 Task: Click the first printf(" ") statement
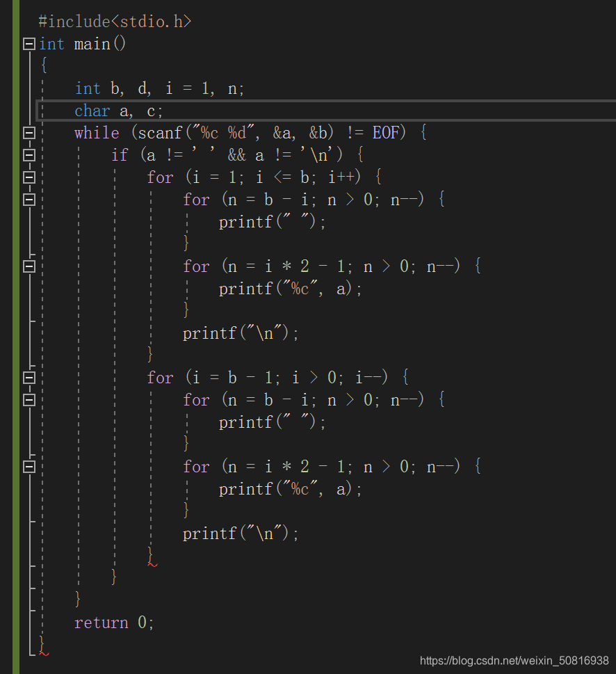click(273, 222)
